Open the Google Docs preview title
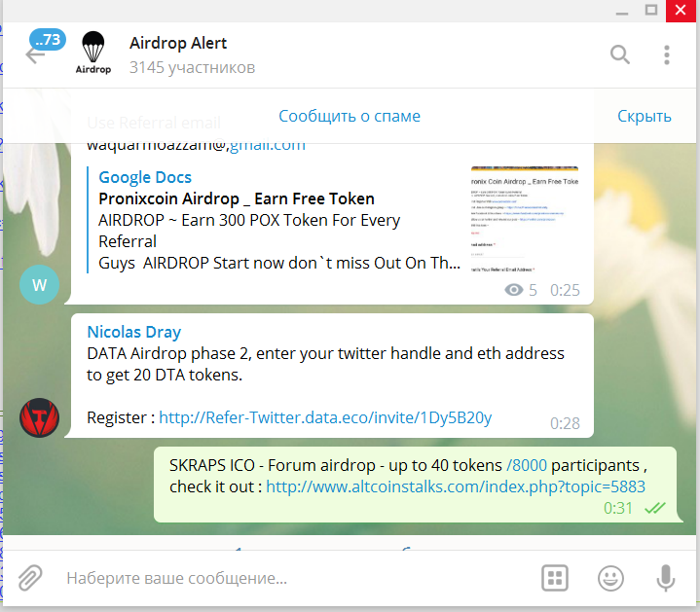The width and height of the screenshot is (700, 612). pos(145,177)
